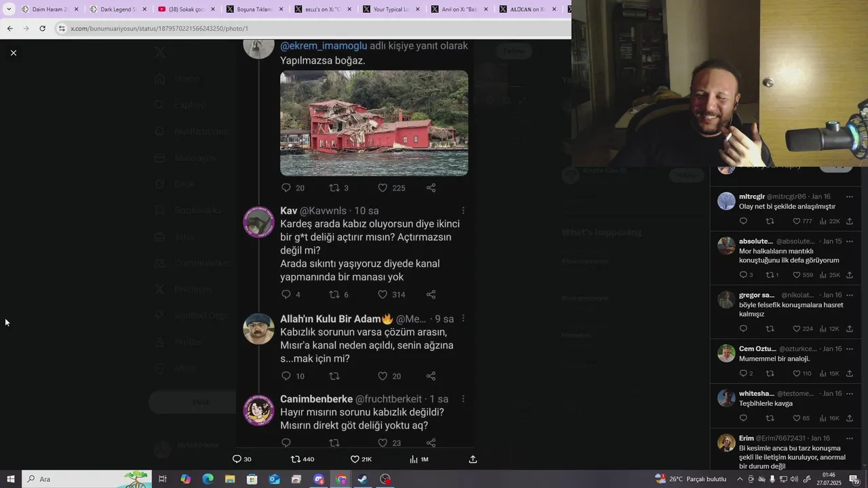Like the post from the bottom bar showing 21K
This screenshot has height=488, width=868.
tap(361, 459)
